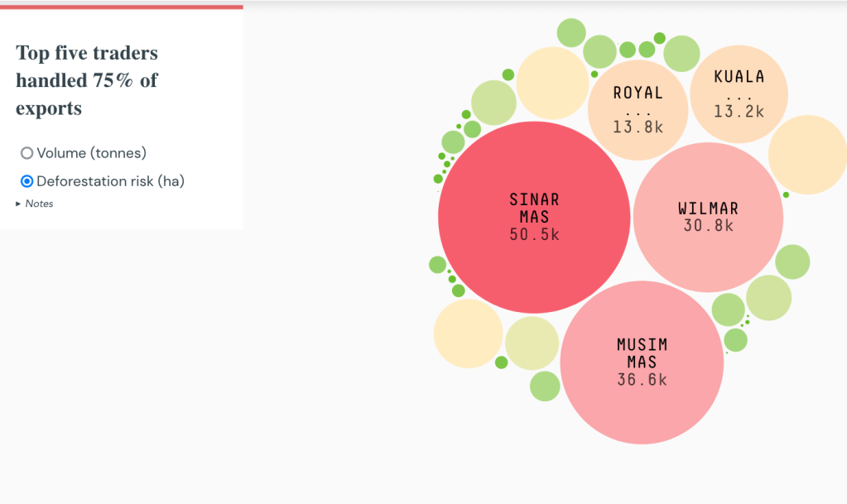Expand the Notes disclosure triangle
The height and width of the screenshot is (504, 847).
(18, 203)
